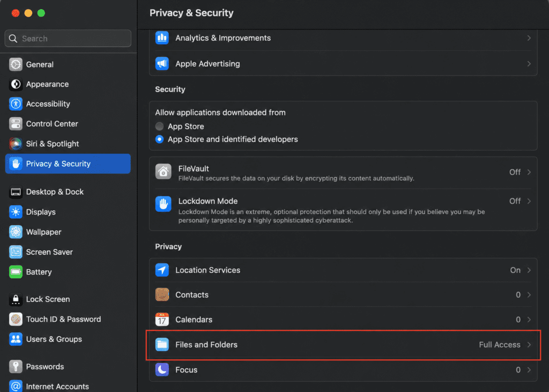Click the FileVault description text
The width and height of the screenshot is (549, 392).
point(296,179)
